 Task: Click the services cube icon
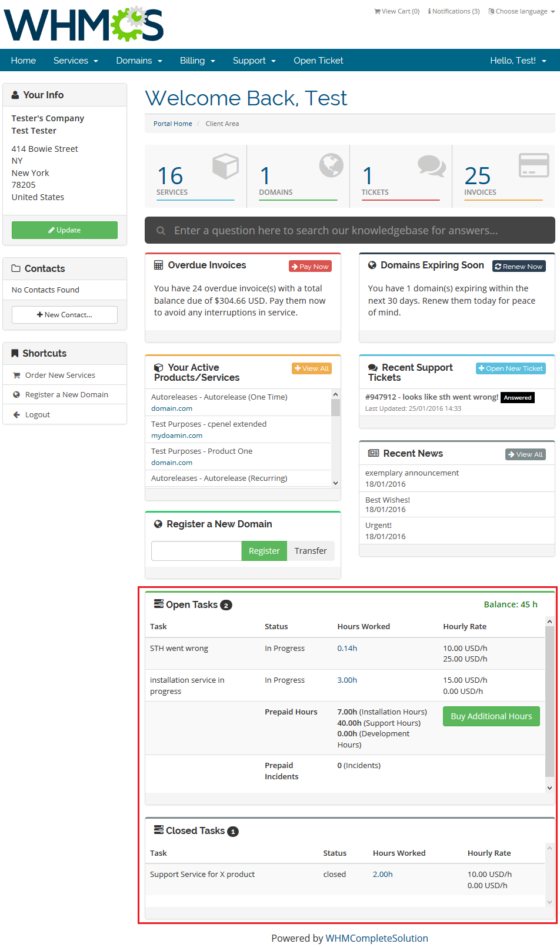tap(225, 166)
